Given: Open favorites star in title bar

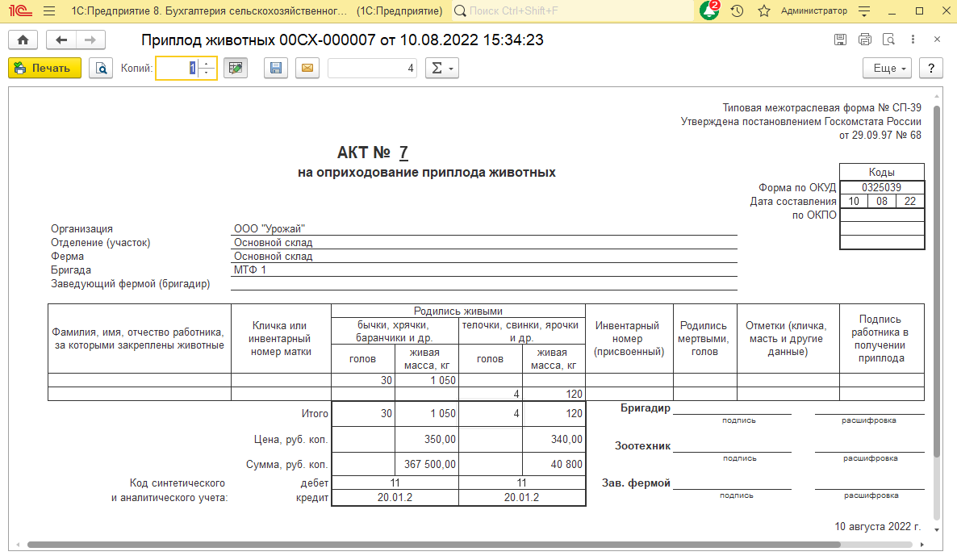Looking at the screenshot, I should click(x=763, y=11).
